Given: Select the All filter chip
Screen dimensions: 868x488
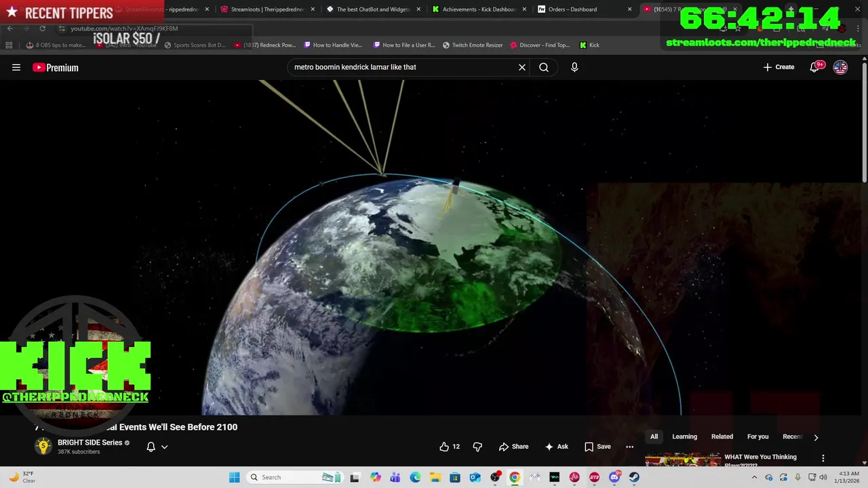Looking at the screenshot, I should [654, 436].
